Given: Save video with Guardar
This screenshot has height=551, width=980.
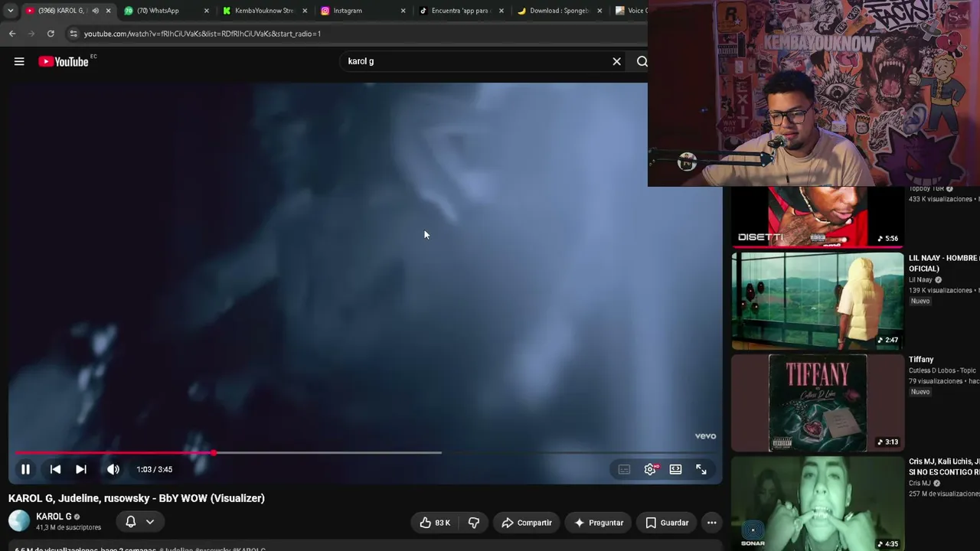Looking at the screenshot, I should pos(667,523).
